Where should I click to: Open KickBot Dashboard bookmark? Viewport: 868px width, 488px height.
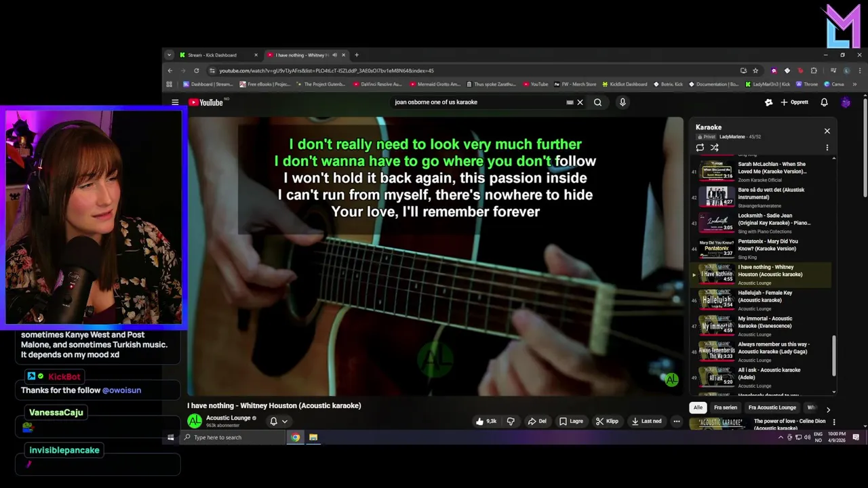624,84
